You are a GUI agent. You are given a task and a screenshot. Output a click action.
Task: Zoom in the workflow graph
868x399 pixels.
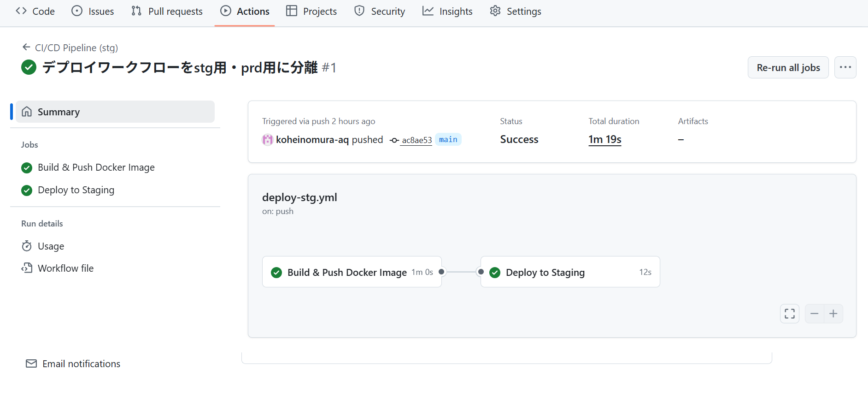(x=833, y=314)
